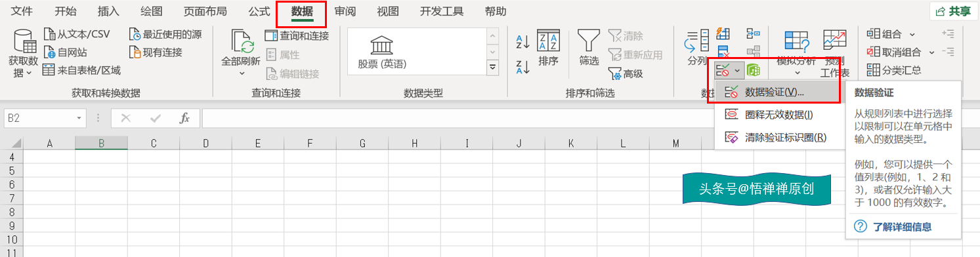
Task: Switch to the 公式 tab
Action: tap(259, 11)
